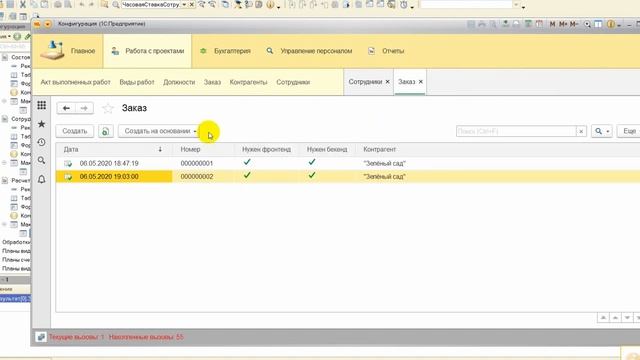Viewport: 640px width, 360px height.
Task: Open the functions menu grid icon
Action: [41, 105]
